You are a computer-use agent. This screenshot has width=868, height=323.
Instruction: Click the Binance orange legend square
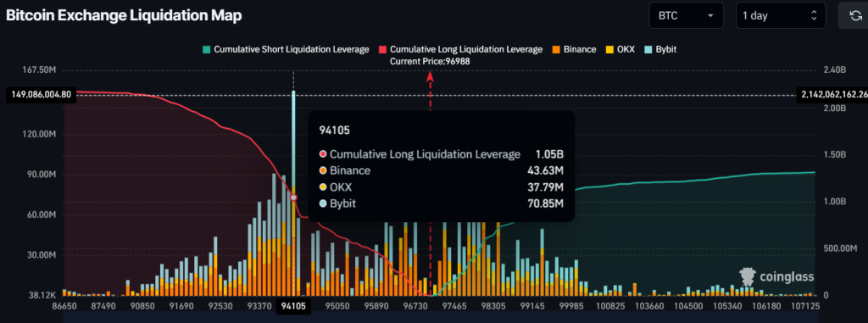point(556,49)
